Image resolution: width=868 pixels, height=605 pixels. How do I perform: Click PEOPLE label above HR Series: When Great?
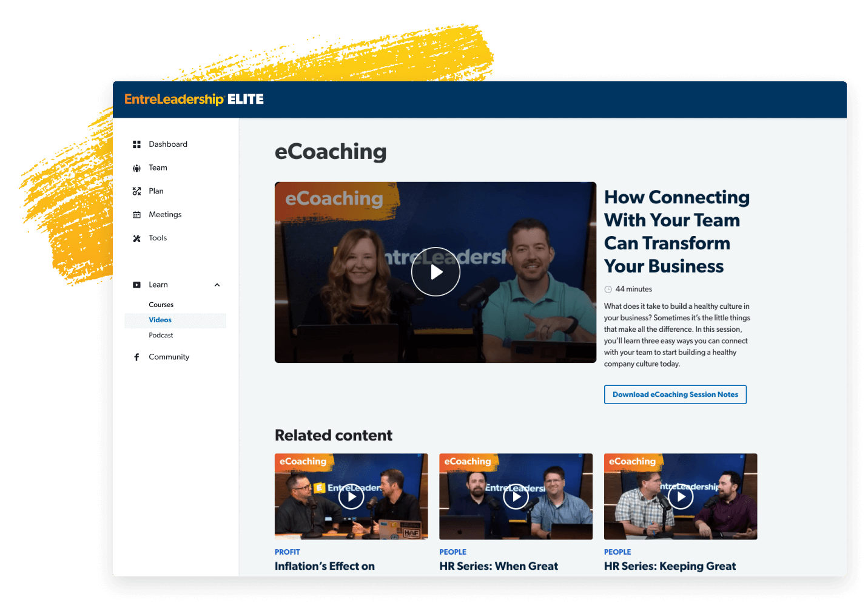(x=453, y=552)
